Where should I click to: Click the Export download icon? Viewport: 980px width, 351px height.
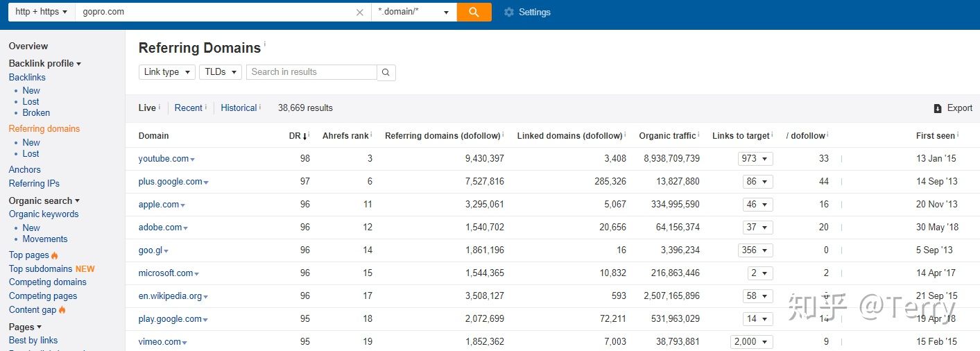[x=938, y=108]
